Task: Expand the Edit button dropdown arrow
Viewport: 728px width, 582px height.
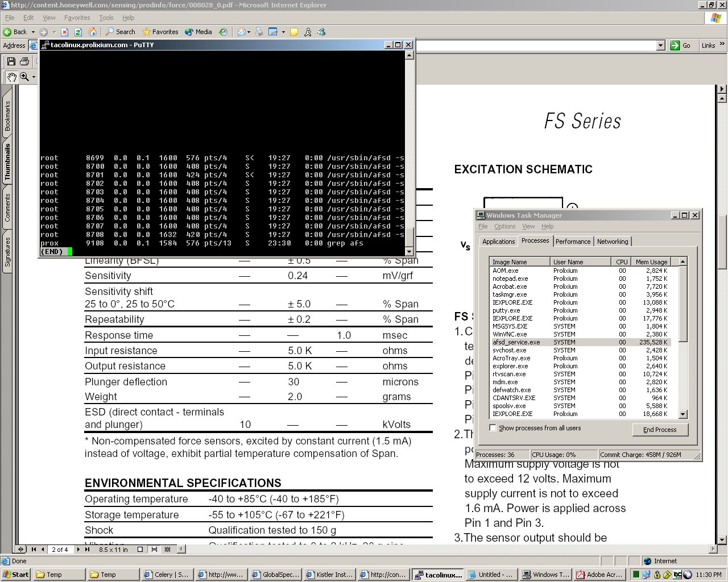Action: coord(283,32)
